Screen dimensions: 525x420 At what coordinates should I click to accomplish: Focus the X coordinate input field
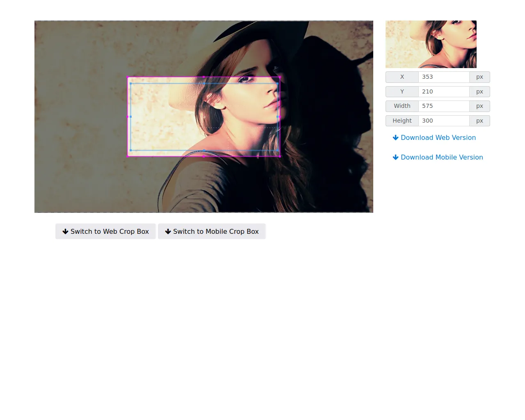pos(444,77)
